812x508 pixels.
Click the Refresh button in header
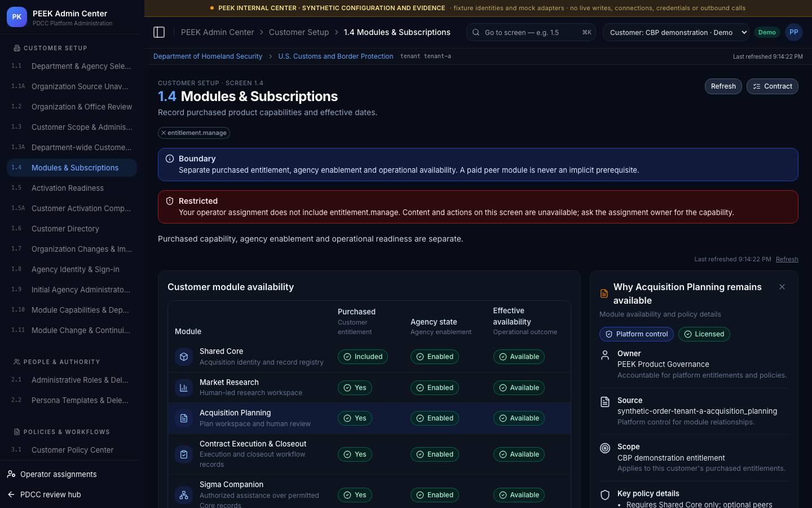tap(723, 86)
